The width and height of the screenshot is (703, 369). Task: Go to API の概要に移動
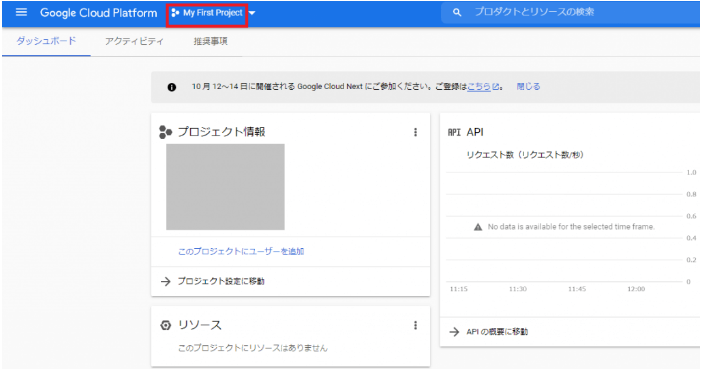click(x=497, y=332)
